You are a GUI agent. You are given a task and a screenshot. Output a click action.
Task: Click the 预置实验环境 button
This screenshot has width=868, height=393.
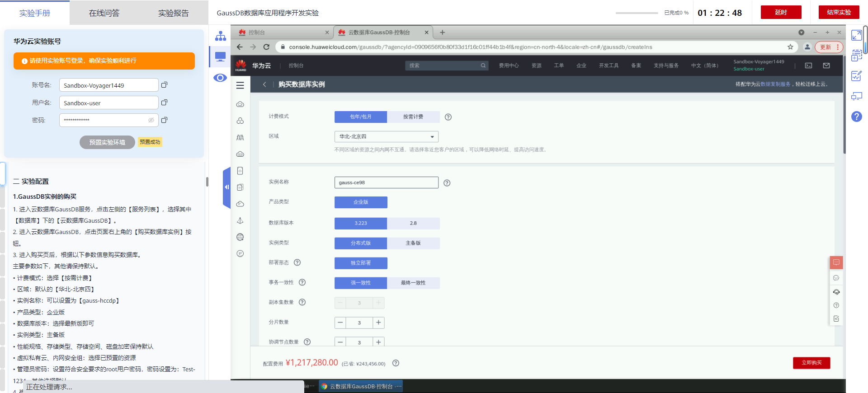tap(107, 142)
